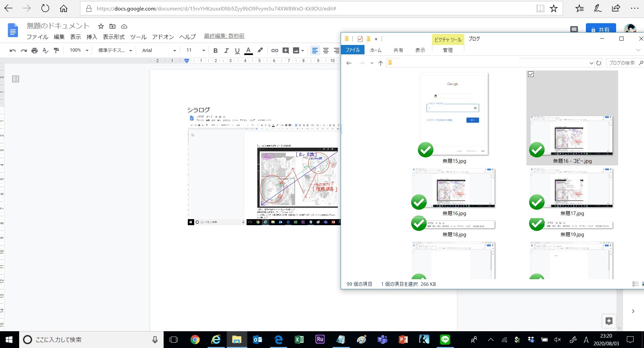Run the spell check icon
644x348 pixels.
click(45, 50)
